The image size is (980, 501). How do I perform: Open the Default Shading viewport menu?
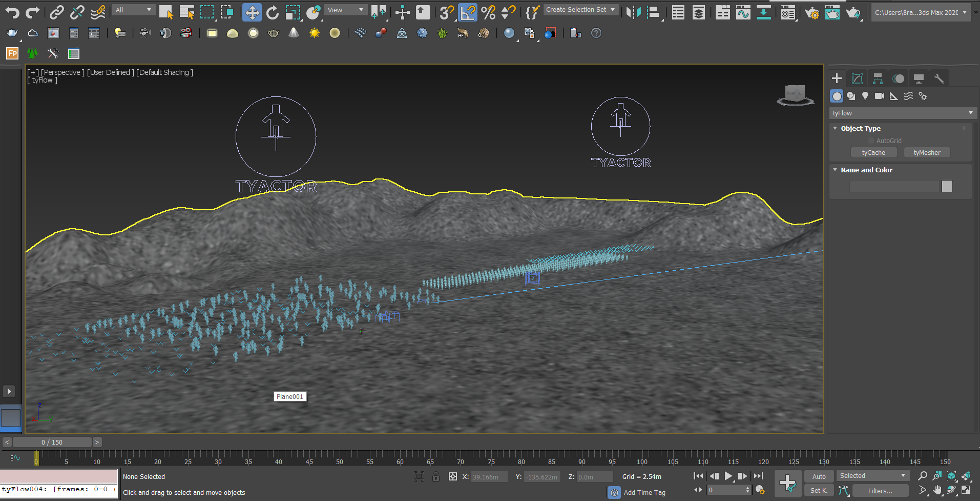164,72
